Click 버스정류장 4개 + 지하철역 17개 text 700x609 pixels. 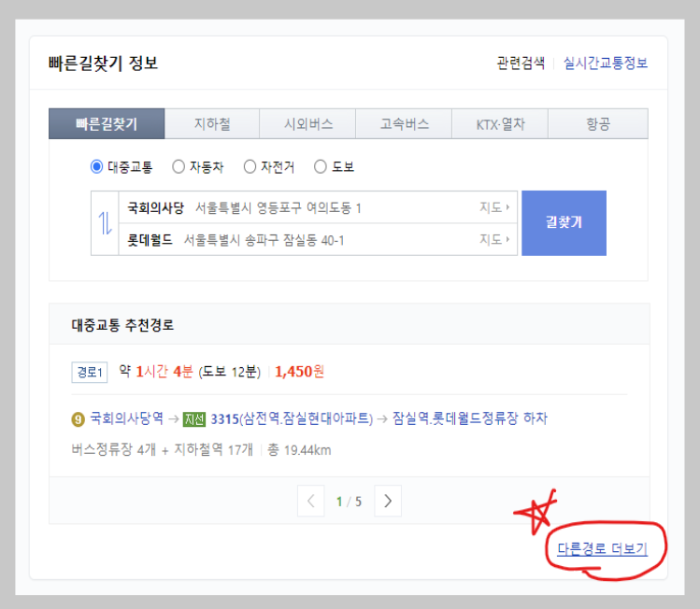(162, 449)
